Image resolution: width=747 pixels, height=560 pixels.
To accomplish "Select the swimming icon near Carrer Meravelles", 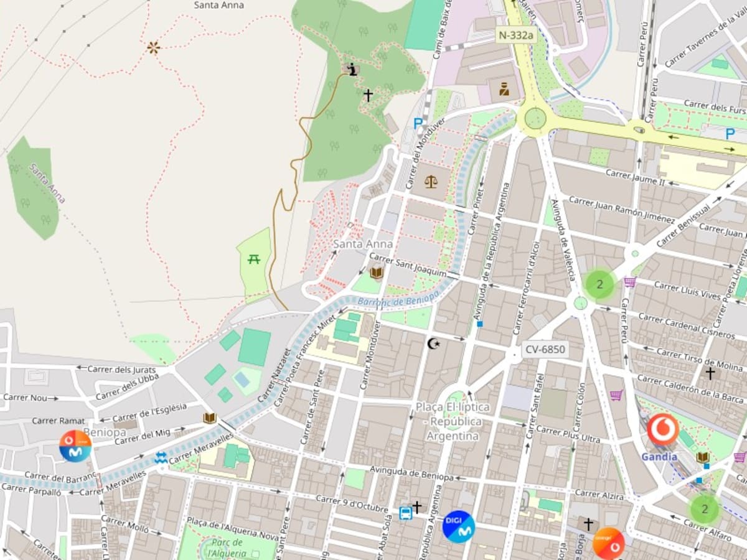I will [161, 458].
